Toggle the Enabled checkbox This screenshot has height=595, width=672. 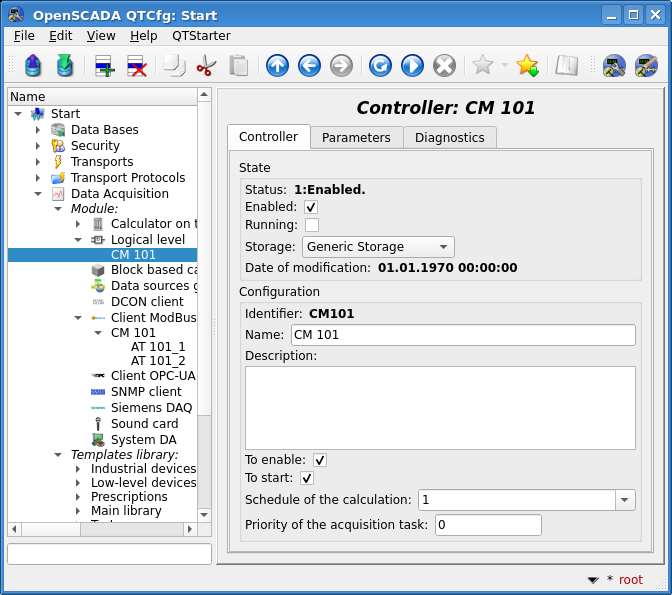coord(311,207)
